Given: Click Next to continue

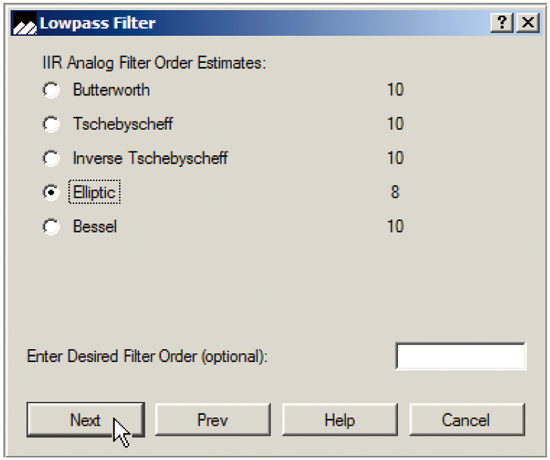Looking at the screenshot, I should click(x=86, y=420).
